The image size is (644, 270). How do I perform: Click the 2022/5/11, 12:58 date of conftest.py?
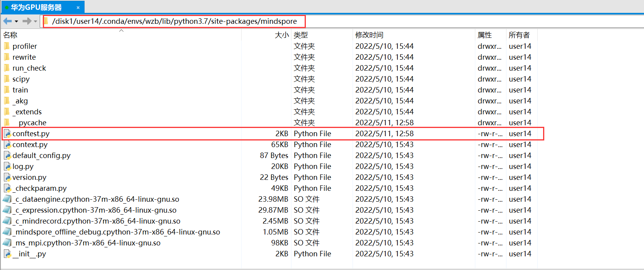385,133
